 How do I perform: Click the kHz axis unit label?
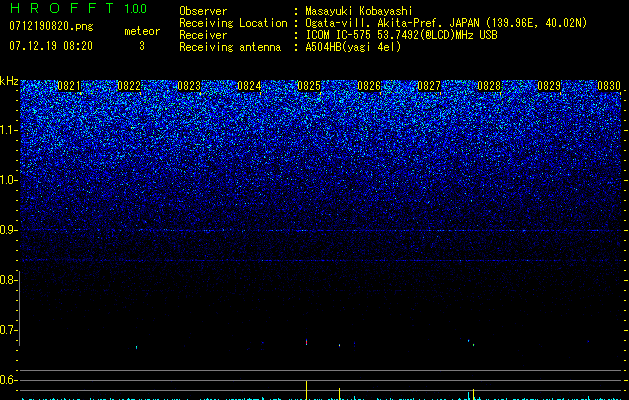(x=9, y=81)
